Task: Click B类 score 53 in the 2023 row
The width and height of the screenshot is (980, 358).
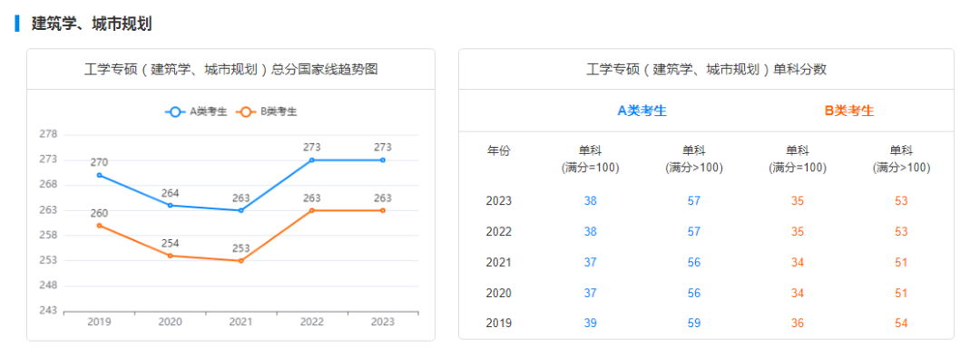Action: click(901, 201)
